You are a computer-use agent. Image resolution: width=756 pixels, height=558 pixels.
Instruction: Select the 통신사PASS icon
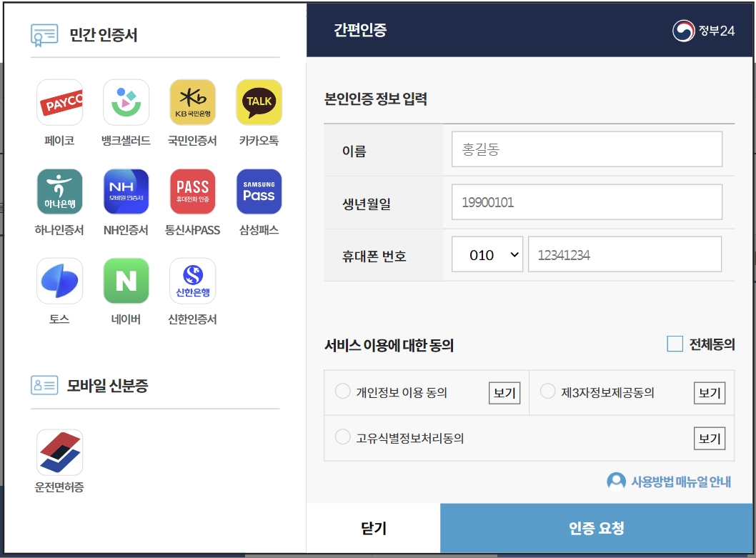click(192, 191)
